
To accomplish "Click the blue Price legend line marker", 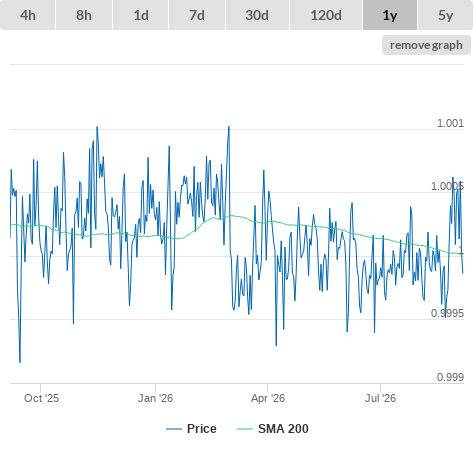I will 174,429.
